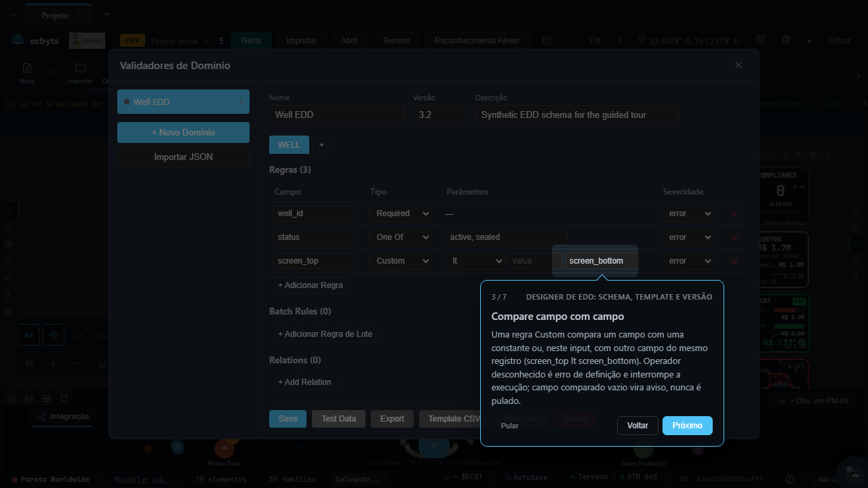Click the bug report icon in top bar
Viewport: 868px width, 488px height.
click(x=785, y=40)
